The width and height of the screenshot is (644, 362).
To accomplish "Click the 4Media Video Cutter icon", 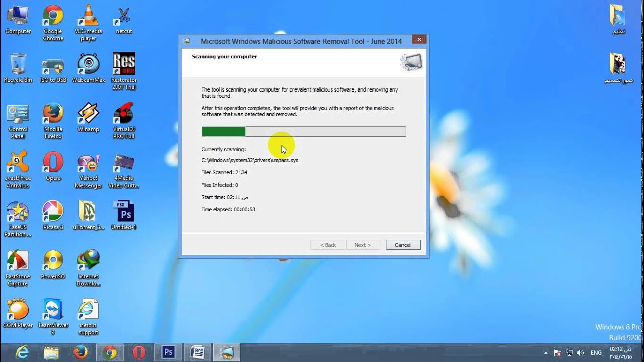I will pos(124,170).
